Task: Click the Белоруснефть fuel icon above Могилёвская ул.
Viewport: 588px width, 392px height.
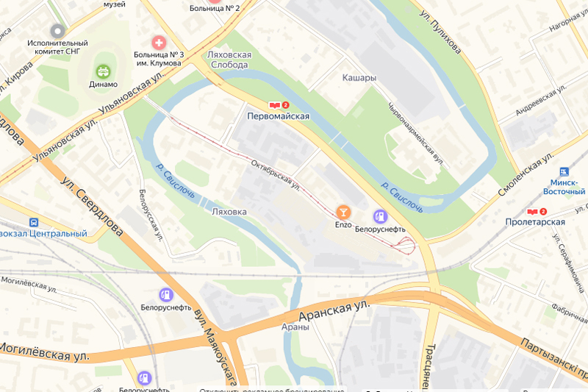Action: click(166, 295)
